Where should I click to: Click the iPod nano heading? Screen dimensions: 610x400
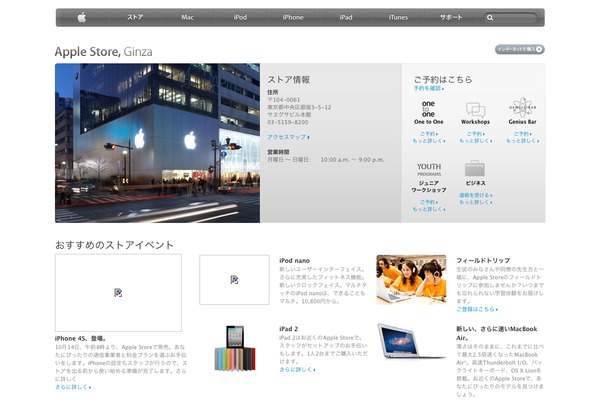click(x=294, y=261)
